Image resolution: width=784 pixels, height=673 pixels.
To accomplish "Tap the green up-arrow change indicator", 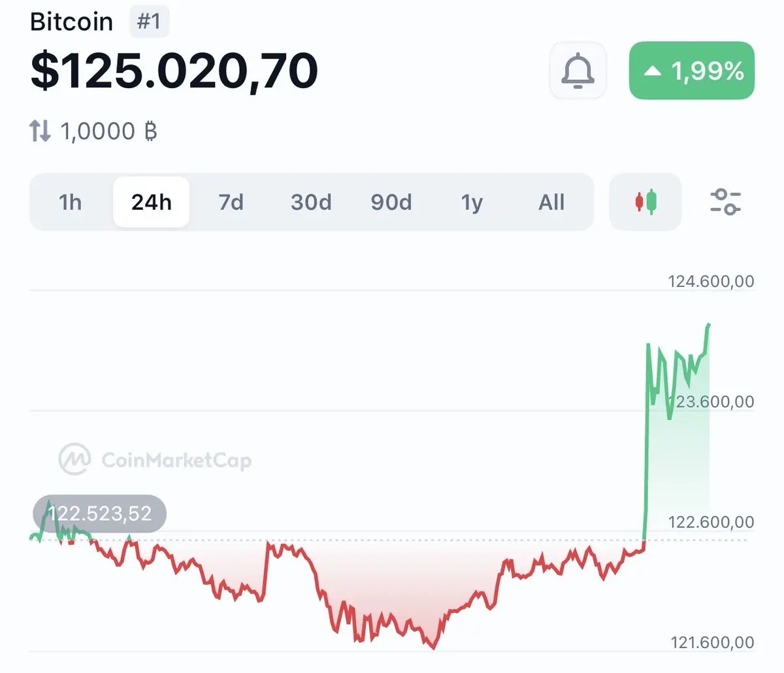I will pos(653,71).
